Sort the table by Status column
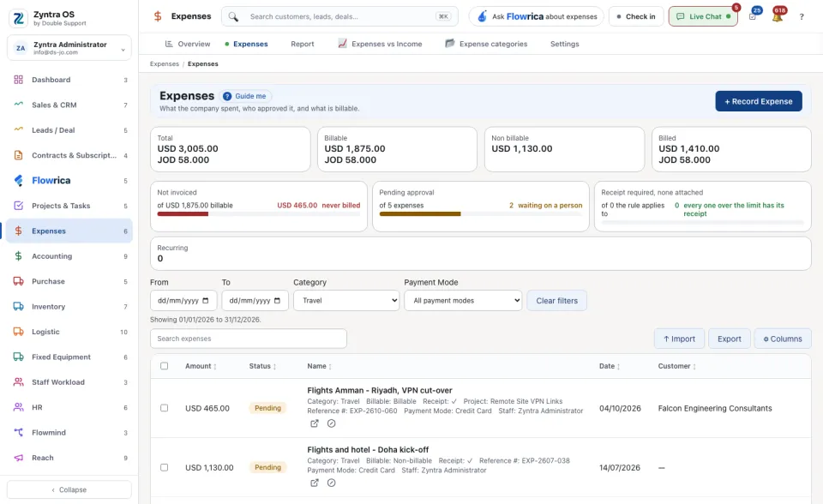The image size is (823, 504). click(x=262, y=366)
